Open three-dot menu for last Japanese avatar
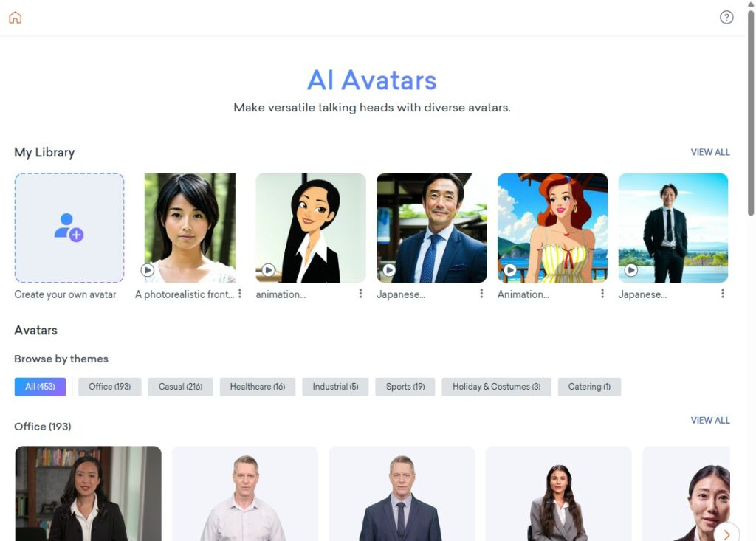This screenshot has height=541, width=756. click(x=723, y=294)
